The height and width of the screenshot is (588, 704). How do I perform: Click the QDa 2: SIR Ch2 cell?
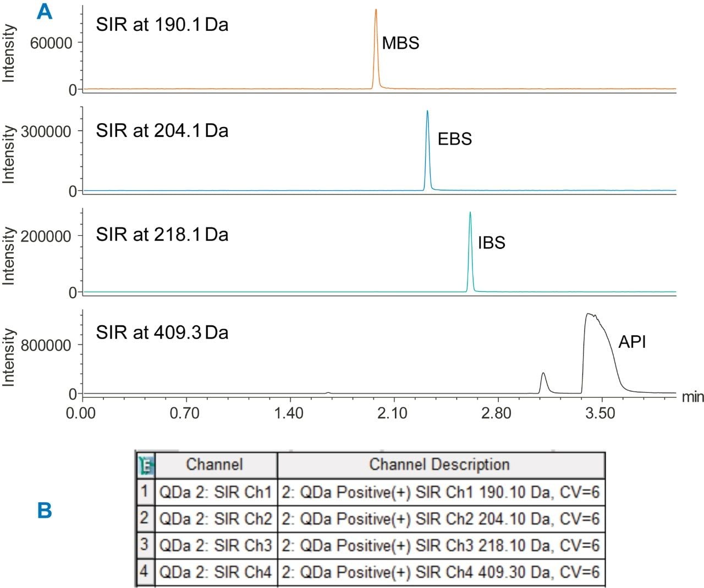pos(215,519)
